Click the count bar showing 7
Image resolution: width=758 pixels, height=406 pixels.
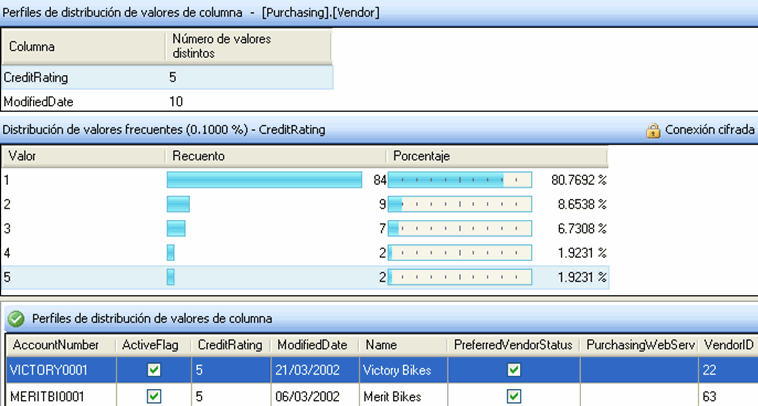(176, 228)
